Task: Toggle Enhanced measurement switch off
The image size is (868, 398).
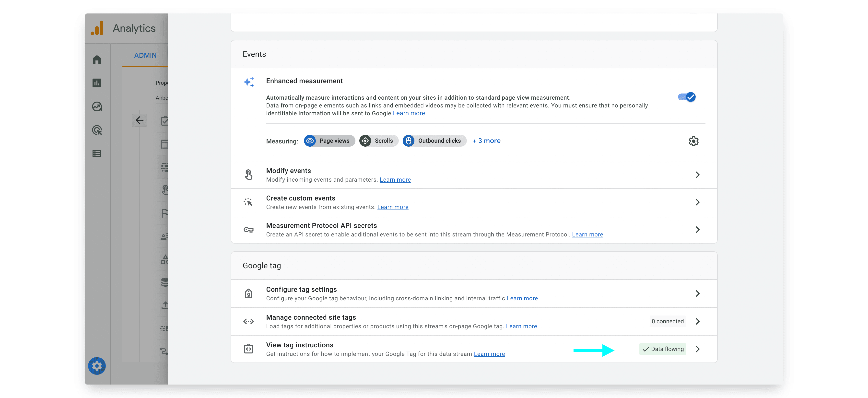Action: click(687, 97)
